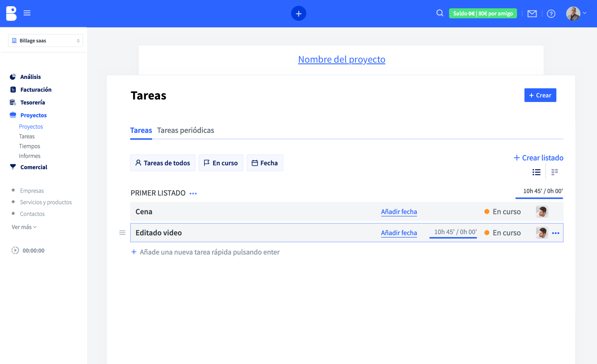Click the round plus quick-add button
Screen dimensions: 597x364
pos(298,13)
